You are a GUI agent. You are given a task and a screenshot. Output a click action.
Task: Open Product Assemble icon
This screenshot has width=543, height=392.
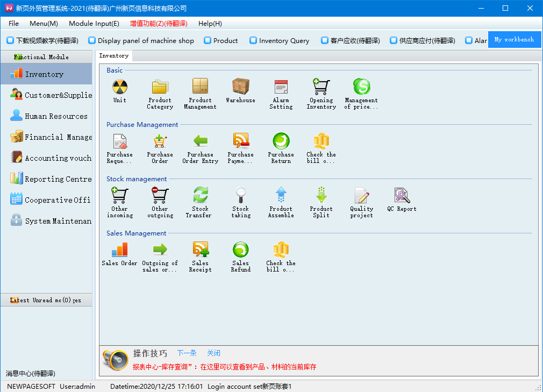281,196
